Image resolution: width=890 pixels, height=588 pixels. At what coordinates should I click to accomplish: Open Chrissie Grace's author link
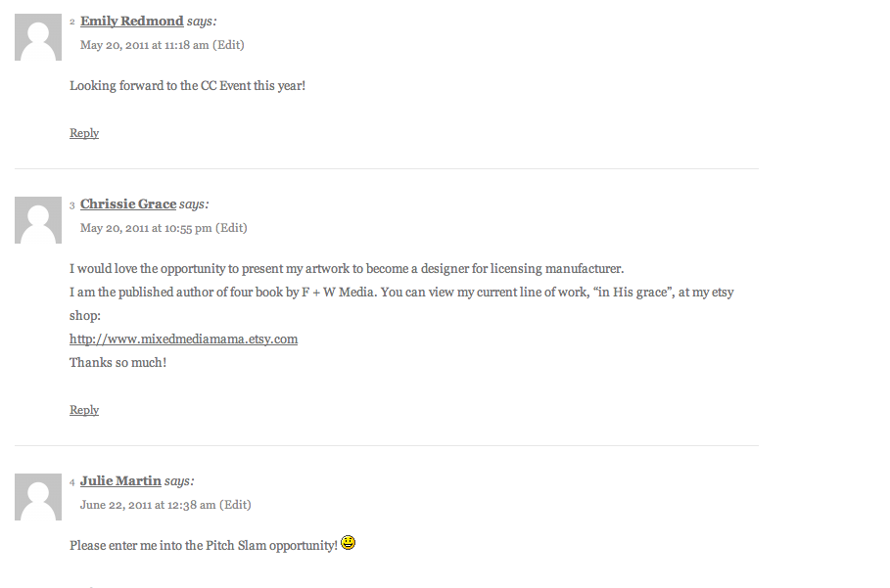tap(128, 204)
